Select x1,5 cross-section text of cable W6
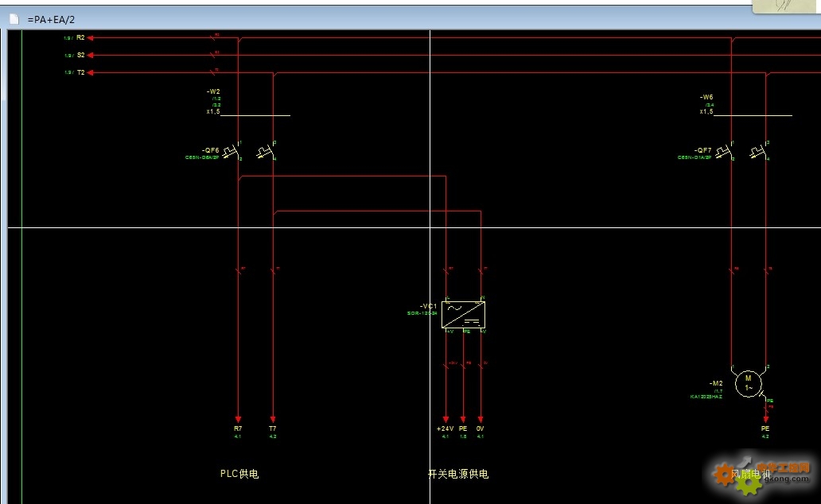The height and width of the screenshot is (504, 821). coord(706,111)
